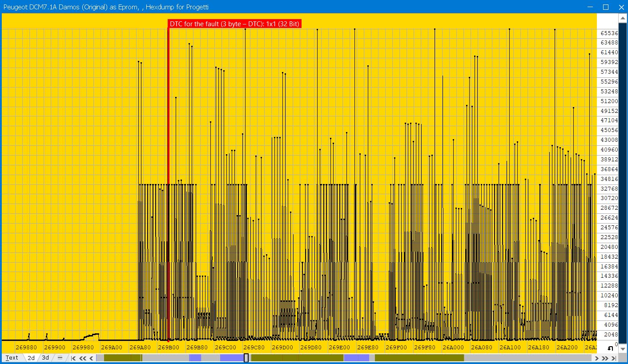Image resolution: width=628 pixels, height=364 pixels.
Task: Click the address label 269C00
Action: pos(225,347)
